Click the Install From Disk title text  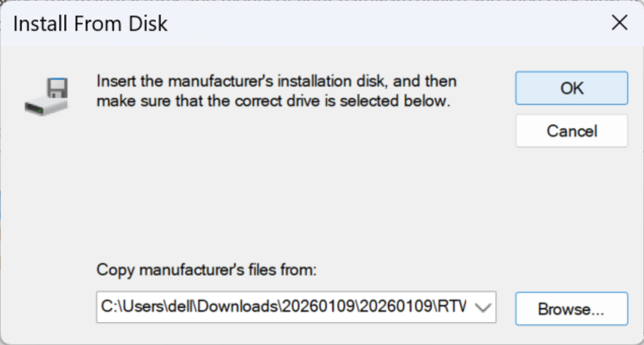90,24
